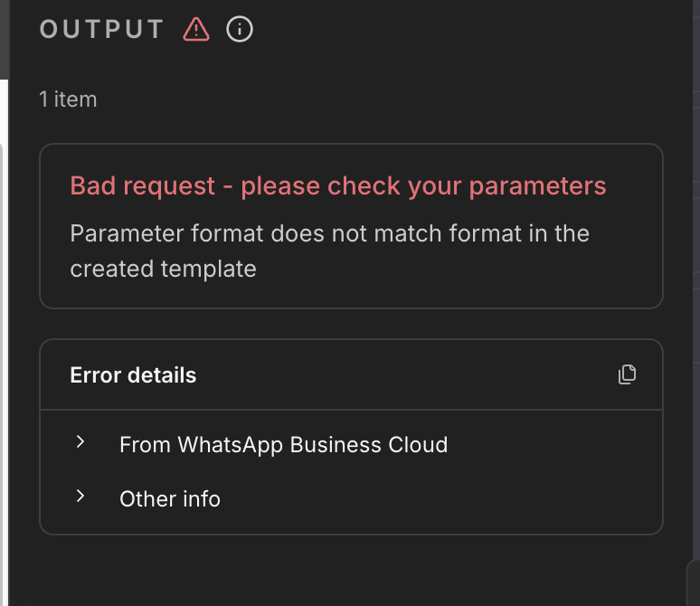Select the Bad request error title

click(x=337, y=186)
